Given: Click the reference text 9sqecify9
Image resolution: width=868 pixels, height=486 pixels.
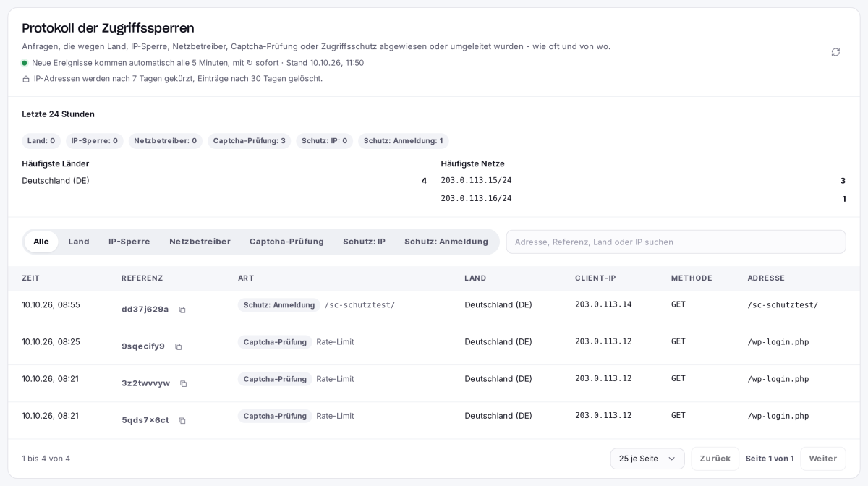Looking at the screenshot, I should pos(143,346).
